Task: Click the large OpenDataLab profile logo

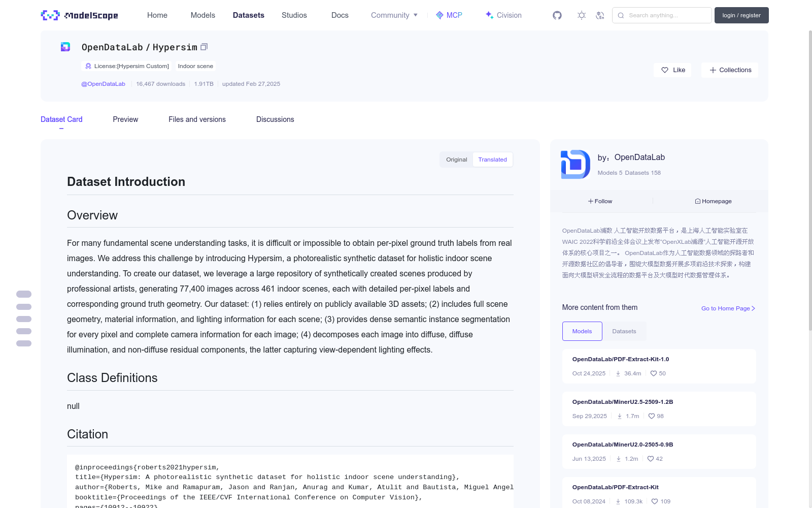Action: click(576, 164)
